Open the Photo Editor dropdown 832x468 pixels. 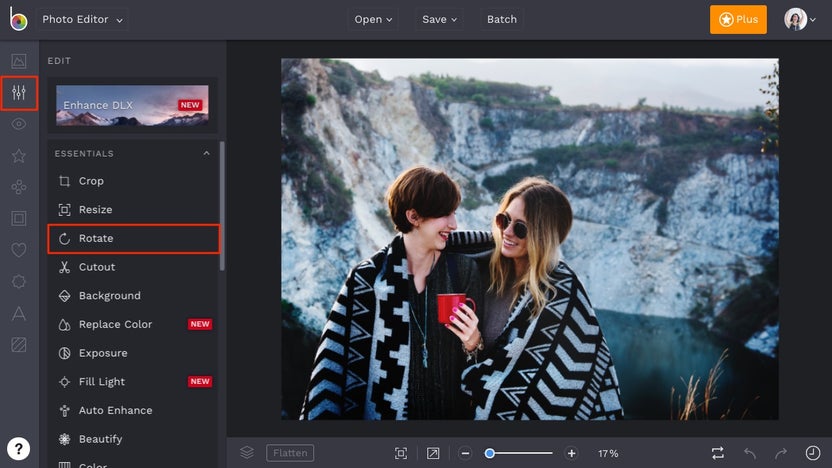(82, 20)
